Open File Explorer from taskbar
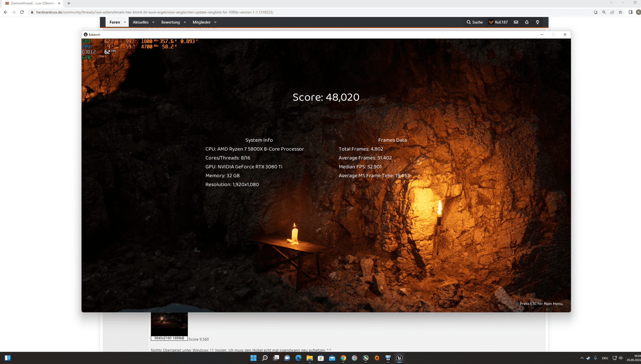 (310, 358)
